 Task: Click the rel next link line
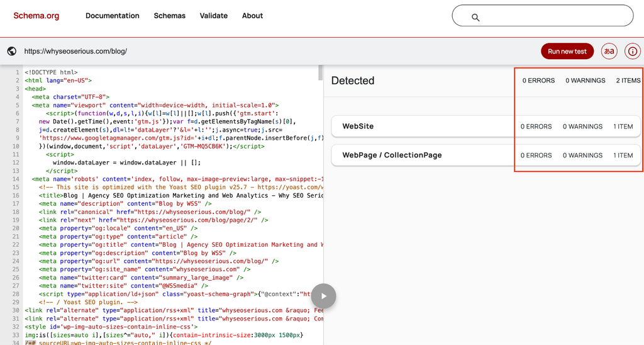tap(153, 220)
